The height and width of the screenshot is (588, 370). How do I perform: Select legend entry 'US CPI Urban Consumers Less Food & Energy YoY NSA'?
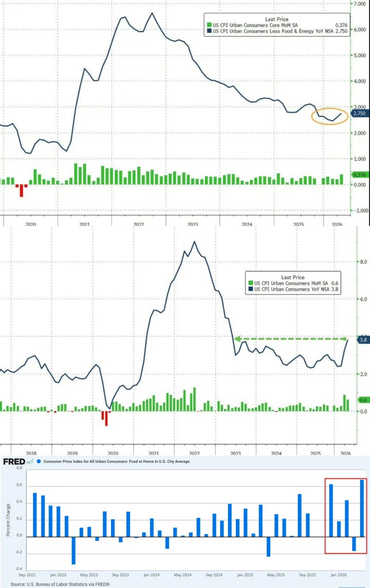click(273, 31)
